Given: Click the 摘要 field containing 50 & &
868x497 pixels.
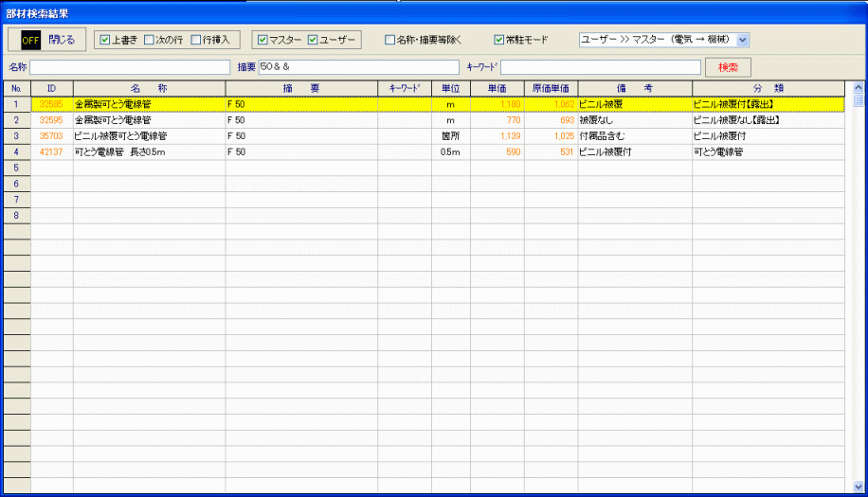Looking at the screenshot, I should (x=359, y=67).
